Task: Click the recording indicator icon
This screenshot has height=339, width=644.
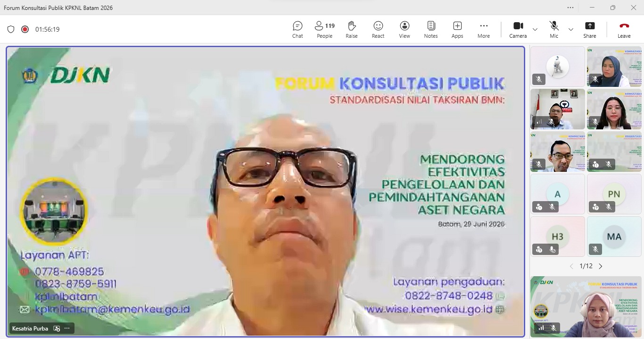Action: tap(25, 29)
